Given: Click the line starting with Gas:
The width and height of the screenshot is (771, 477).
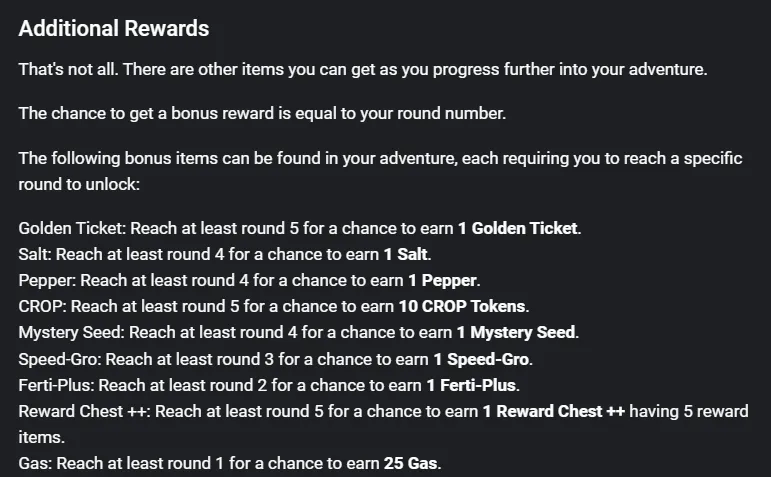Looking at the screenshot, I should [230, 463].
